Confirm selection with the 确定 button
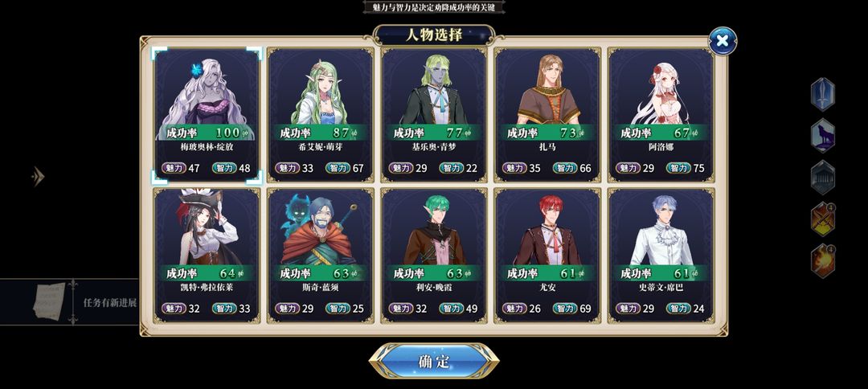The height and width of the screenshot is (389, 868). pyautogui.click(x=434, y=362)
